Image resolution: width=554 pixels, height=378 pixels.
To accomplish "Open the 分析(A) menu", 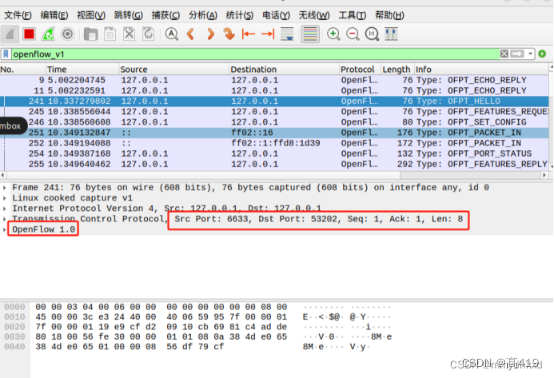I will pyautogui.click(x=203, y=15).
